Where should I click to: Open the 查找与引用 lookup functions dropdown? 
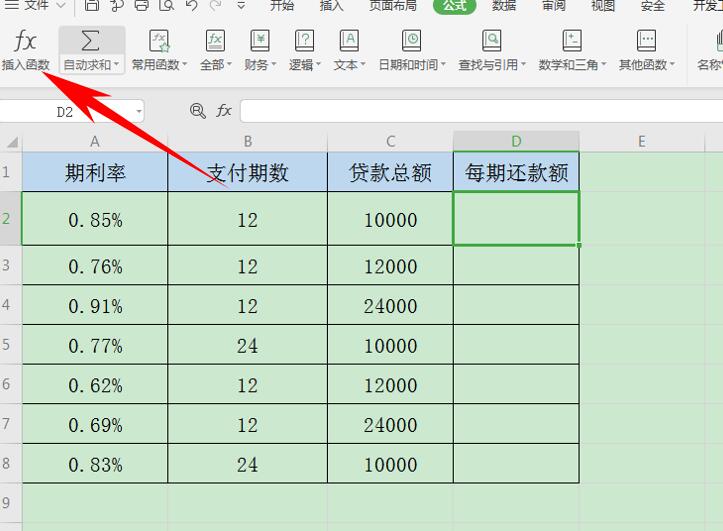pyautogui.click(x=492, y=50)
